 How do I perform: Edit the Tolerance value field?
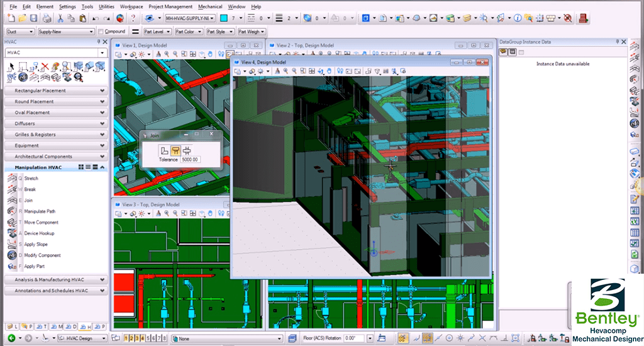[190, 159]
